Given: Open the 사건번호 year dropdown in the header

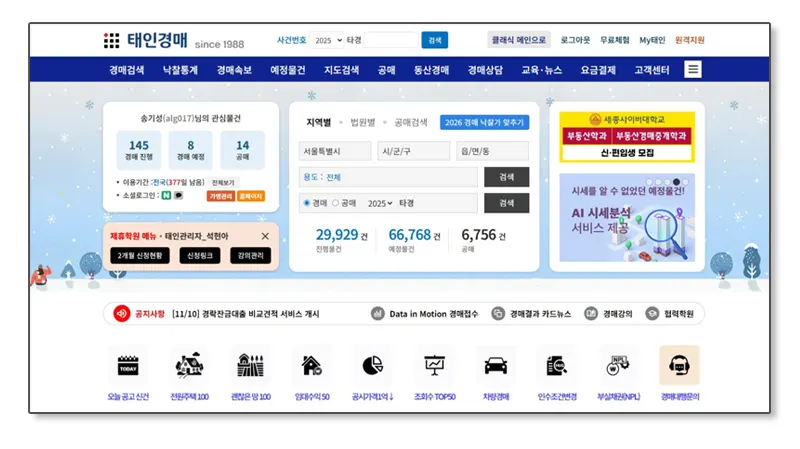Looking at the screenshot, I should click(327, 40).
